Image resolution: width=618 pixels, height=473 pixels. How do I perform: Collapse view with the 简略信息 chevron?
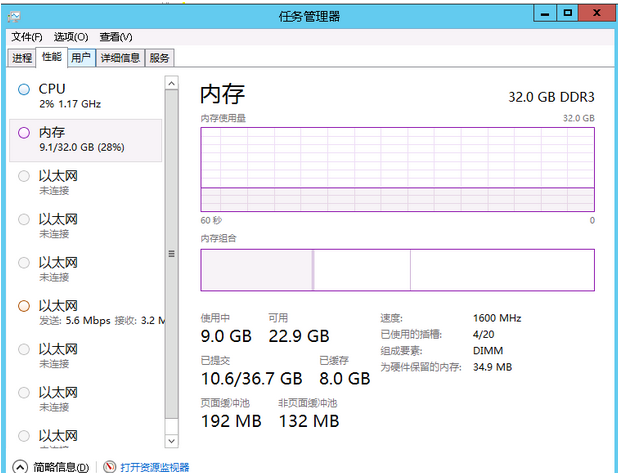[x=19, y=467]
